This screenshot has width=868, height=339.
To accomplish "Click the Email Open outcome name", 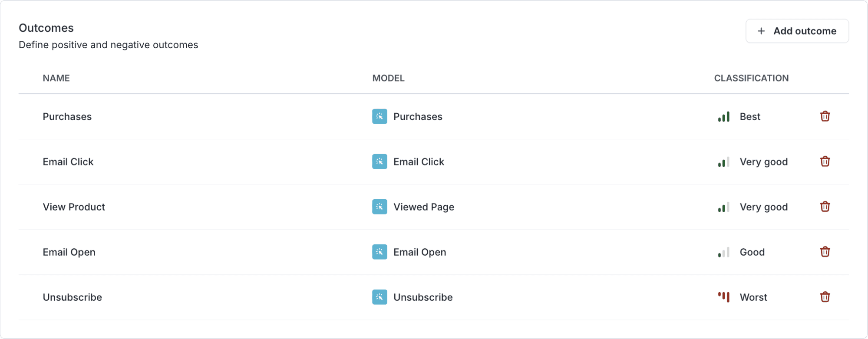I will [69, 252].
